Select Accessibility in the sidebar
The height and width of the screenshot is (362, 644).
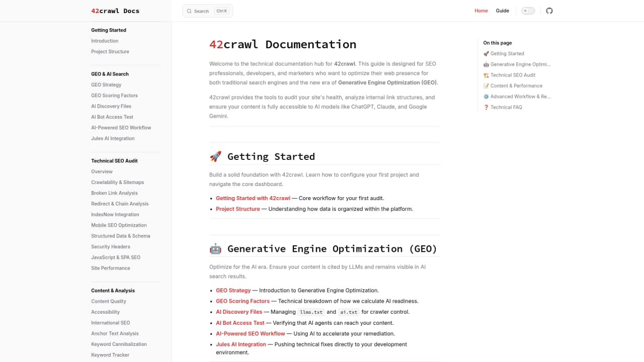tap(105, 312)
